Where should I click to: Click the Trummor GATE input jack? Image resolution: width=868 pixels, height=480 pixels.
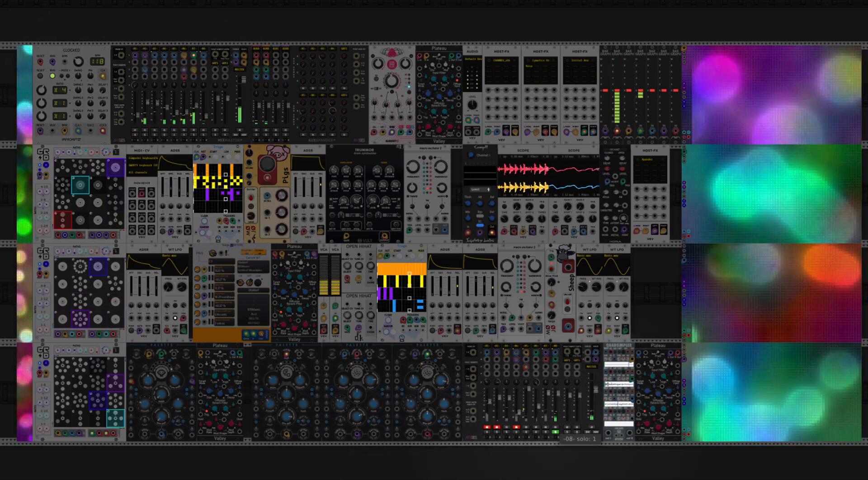pyautogui.click(x=347, y=236)
